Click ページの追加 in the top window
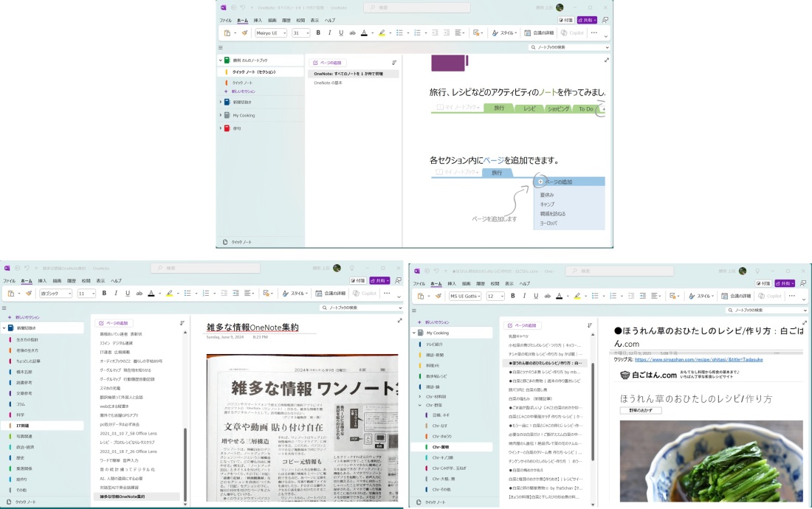This screenshot has width=812, height=509. click(328, 63)
